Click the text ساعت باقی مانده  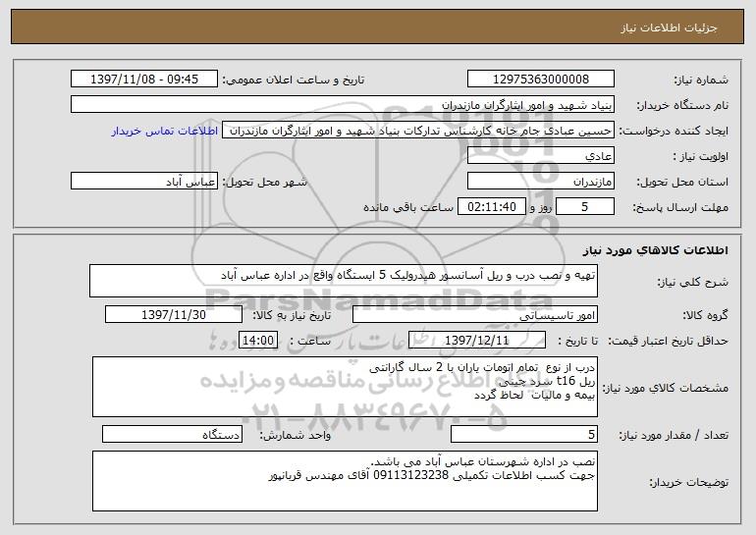pyautogui.click(x=407, y=208)
